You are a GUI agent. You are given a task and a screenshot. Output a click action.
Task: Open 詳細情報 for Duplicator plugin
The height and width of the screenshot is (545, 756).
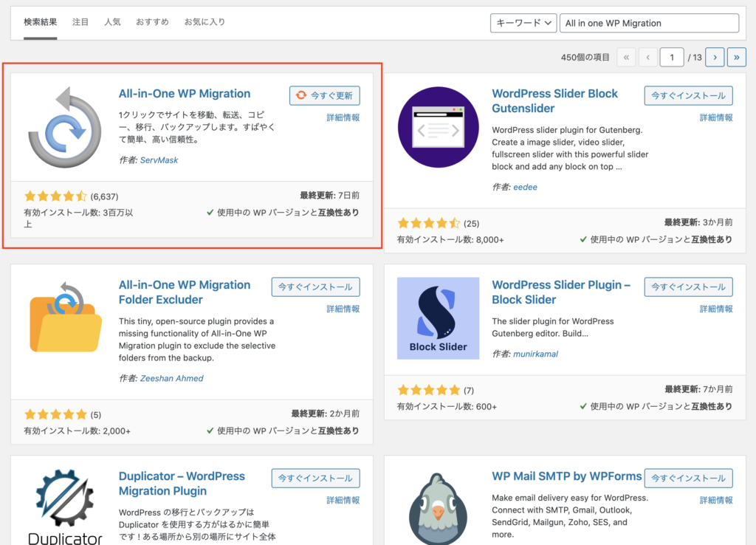[x=343, y=501]
